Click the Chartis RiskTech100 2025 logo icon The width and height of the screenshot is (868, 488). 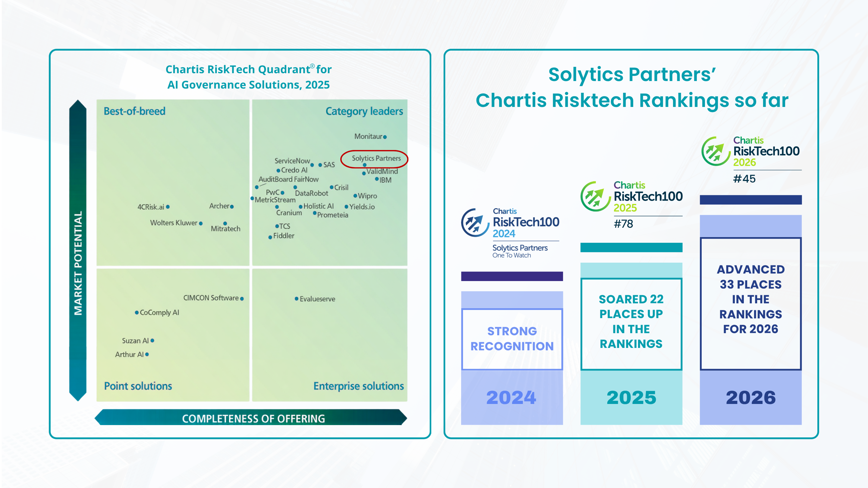pos(596,196)
